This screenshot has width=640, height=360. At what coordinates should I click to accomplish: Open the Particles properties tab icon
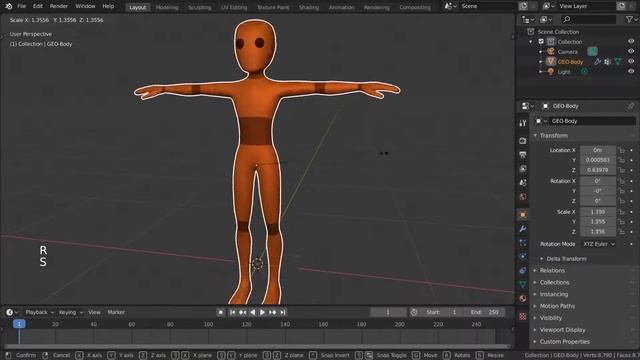(x=523, y=242)
